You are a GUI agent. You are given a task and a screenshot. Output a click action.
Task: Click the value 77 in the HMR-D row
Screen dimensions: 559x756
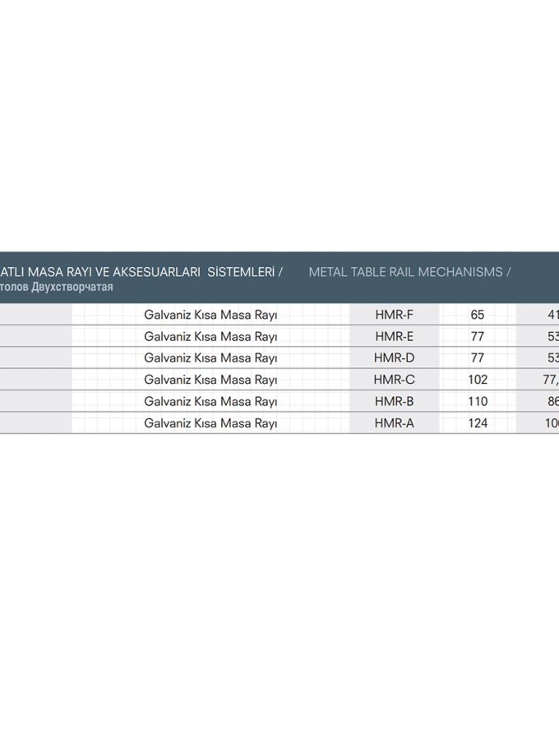pos(478,358)
